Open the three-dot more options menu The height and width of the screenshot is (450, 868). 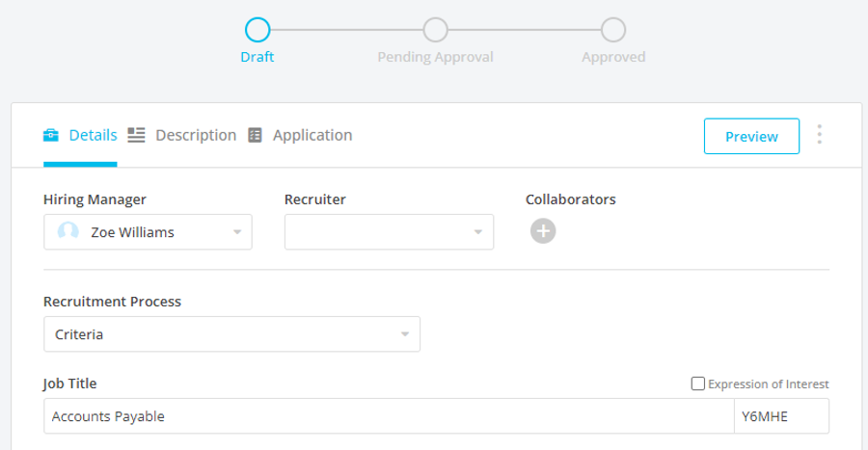819,134
